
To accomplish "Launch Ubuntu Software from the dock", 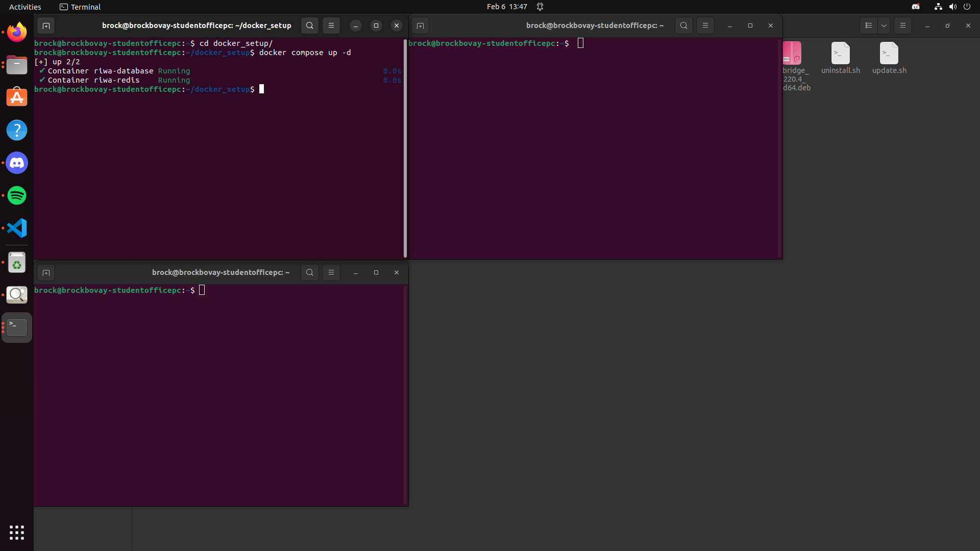I will (x=17, y=97).
